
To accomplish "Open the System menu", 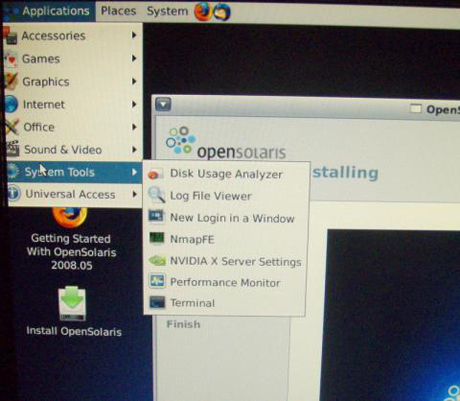I will 167,11.
